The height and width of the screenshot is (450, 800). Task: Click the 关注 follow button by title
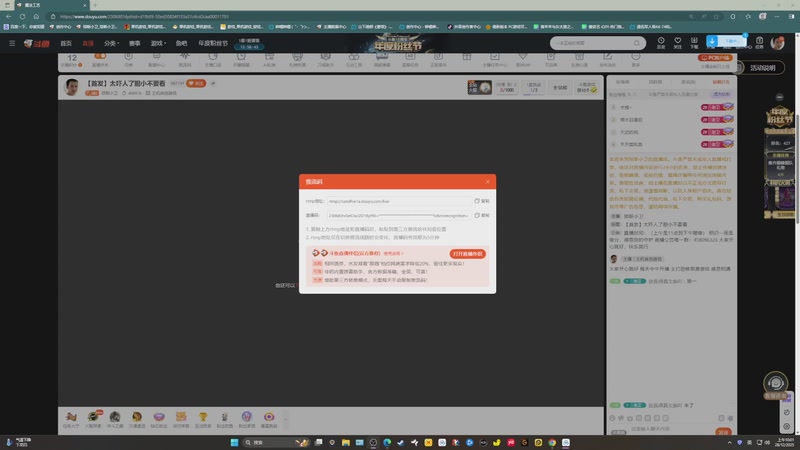tap(196, 83)
